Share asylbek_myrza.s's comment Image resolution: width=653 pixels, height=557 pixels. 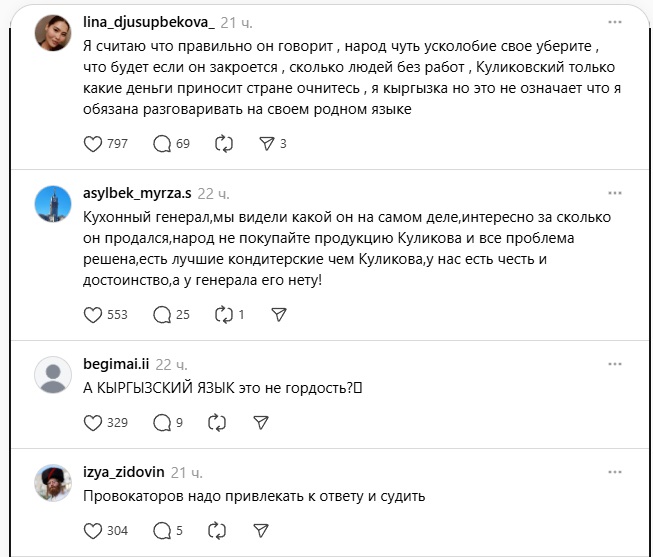280,315
